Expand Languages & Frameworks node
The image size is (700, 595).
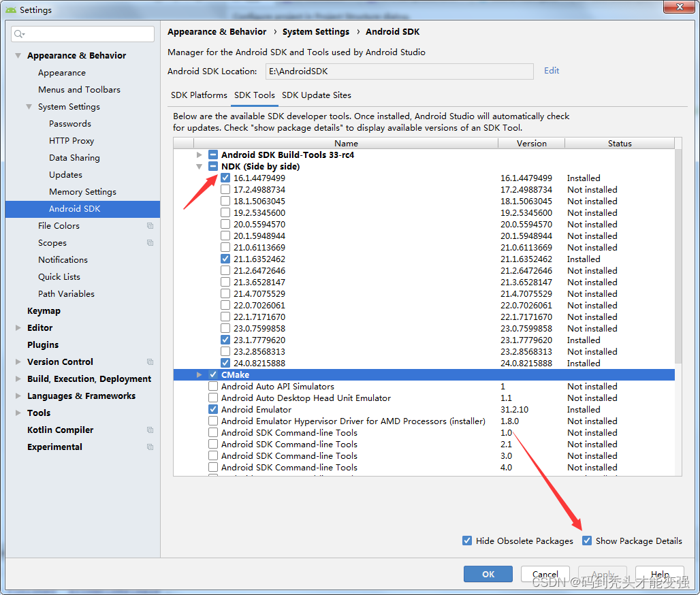coord(18,396)
